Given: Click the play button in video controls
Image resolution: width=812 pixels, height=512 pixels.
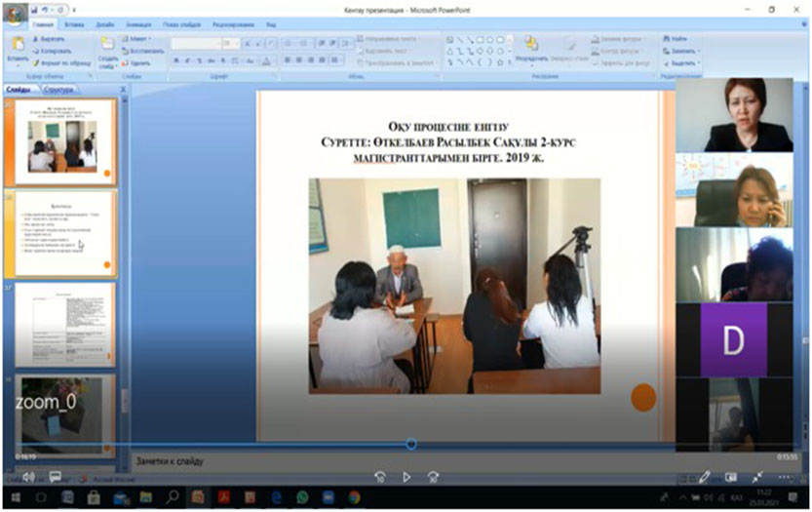Looking at the screenshot, I should click(x=406, y=477).
